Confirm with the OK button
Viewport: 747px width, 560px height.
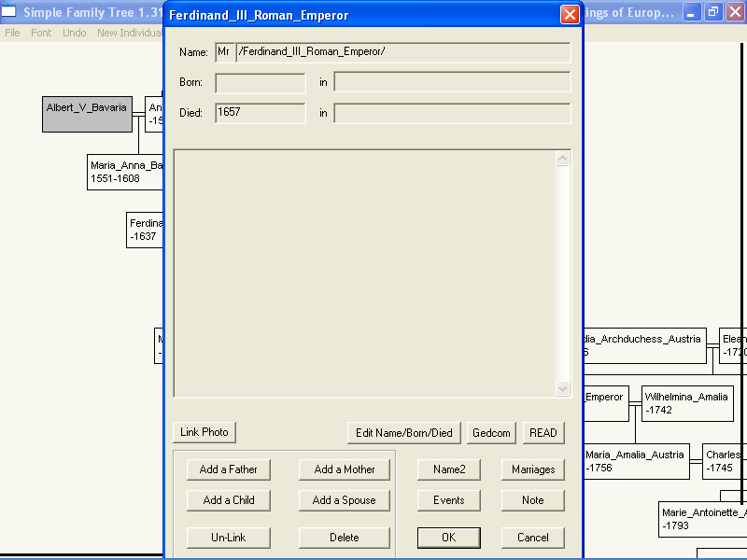tap(449, 538)
